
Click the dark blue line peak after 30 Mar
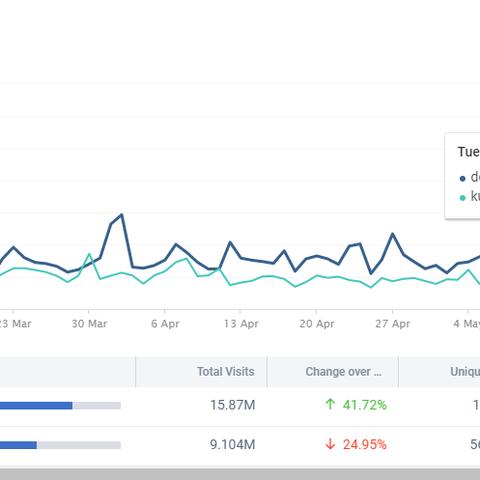pos(122,215)
